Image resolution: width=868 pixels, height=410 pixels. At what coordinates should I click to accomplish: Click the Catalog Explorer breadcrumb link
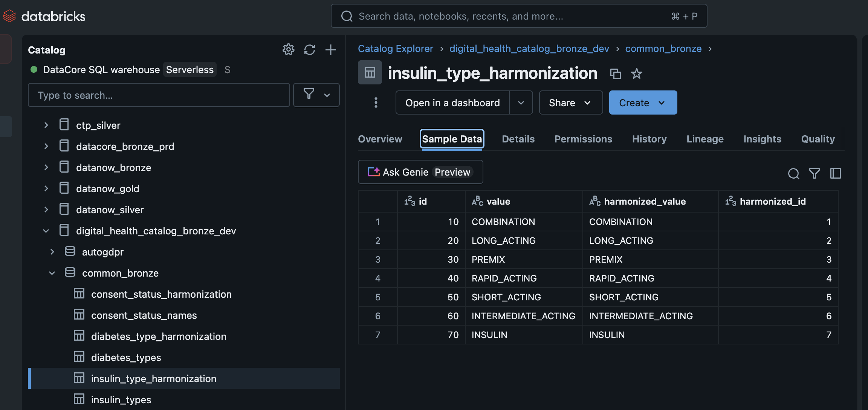click(395, 49)
